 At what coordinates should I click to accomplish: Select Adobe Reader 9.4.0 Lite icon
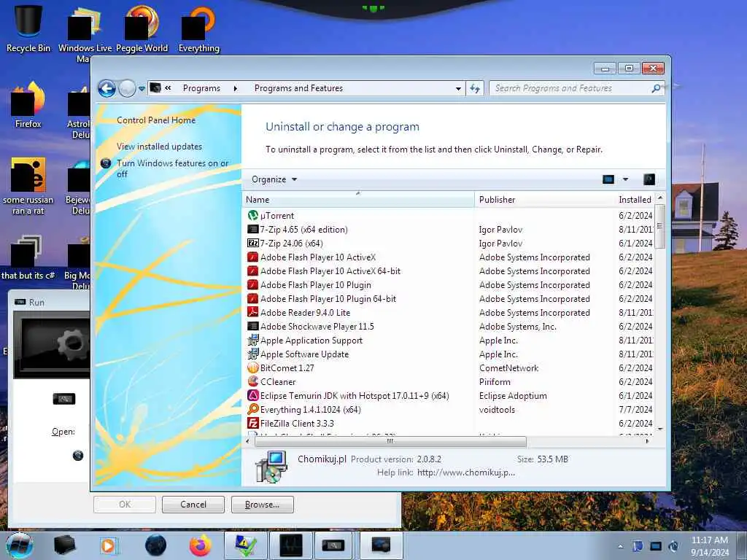(253, 312)
